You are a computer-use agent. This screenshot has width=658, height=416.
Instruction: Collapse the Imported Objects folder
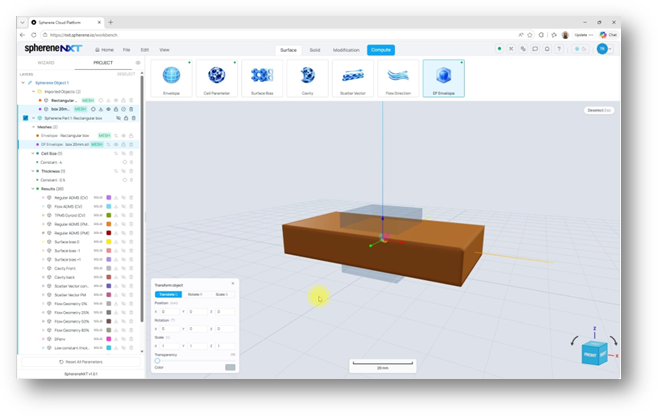coord(34,92)
